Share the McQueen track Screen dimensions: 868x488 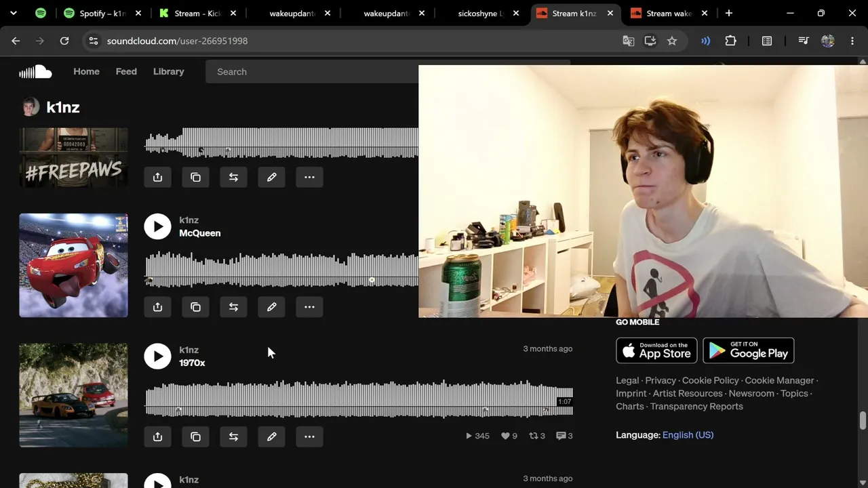[157, 307]
